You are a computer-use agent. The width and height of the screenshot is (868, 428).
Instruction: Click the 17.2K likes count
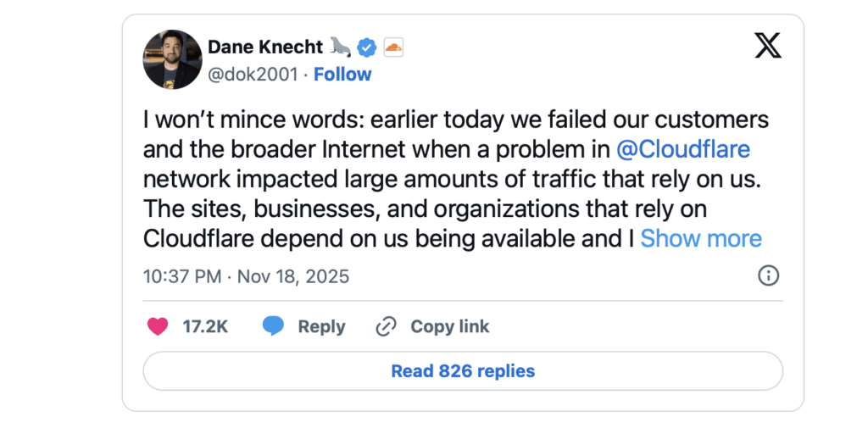pos(205,326)
